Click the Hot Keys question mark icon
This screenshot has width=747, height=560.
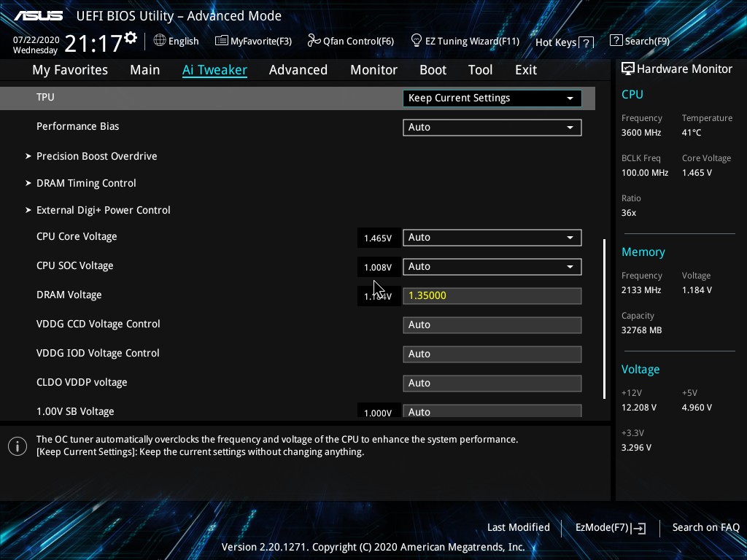pyautogui.click(x=586, y=43)
